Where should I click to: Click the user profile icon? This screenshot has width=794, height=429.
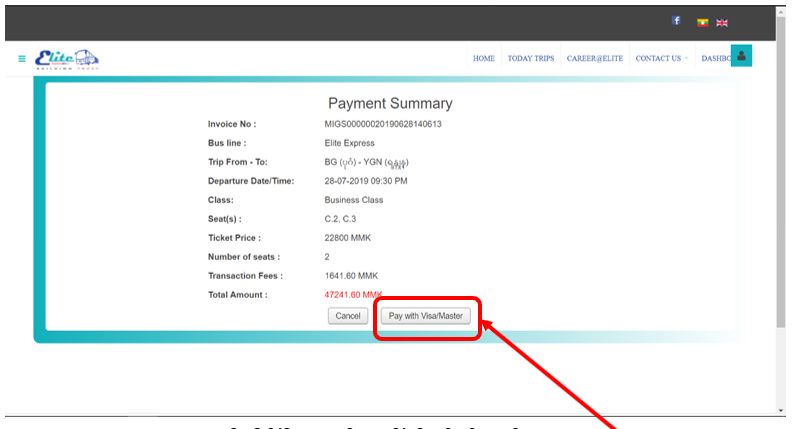point(741,56)
